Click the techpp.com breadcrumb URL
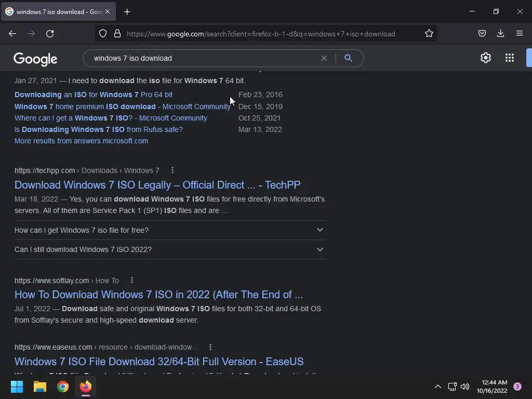This screenshot has width=532, height=399. point(87,170)
